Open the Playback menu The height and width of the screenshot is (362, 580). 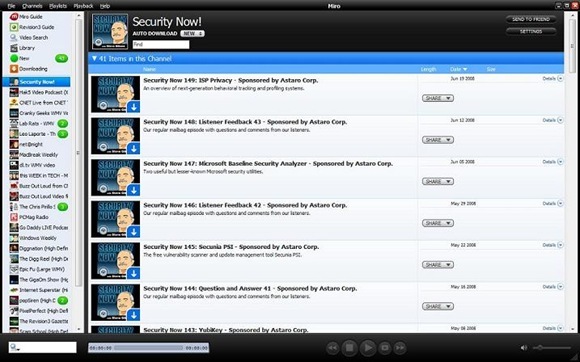point(83,6)
